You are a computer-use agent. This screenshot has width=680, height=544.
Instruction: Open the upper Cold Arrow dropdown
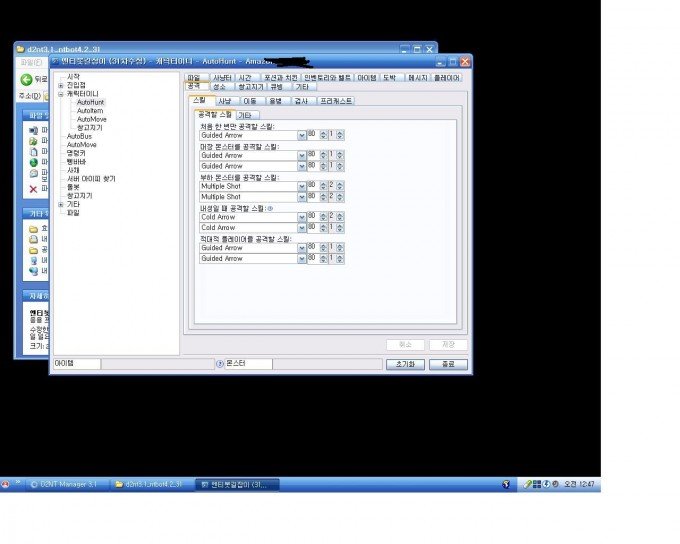coord(301,217)
